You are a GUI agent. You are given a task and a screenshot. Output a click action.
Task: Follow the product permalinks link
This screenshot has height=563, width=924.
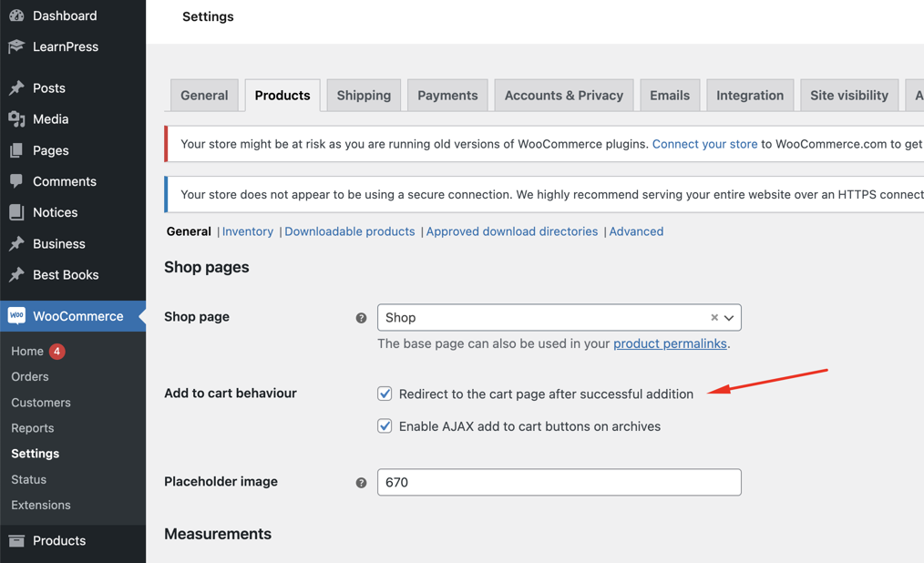pyautogui.click(x=670, y=344)
